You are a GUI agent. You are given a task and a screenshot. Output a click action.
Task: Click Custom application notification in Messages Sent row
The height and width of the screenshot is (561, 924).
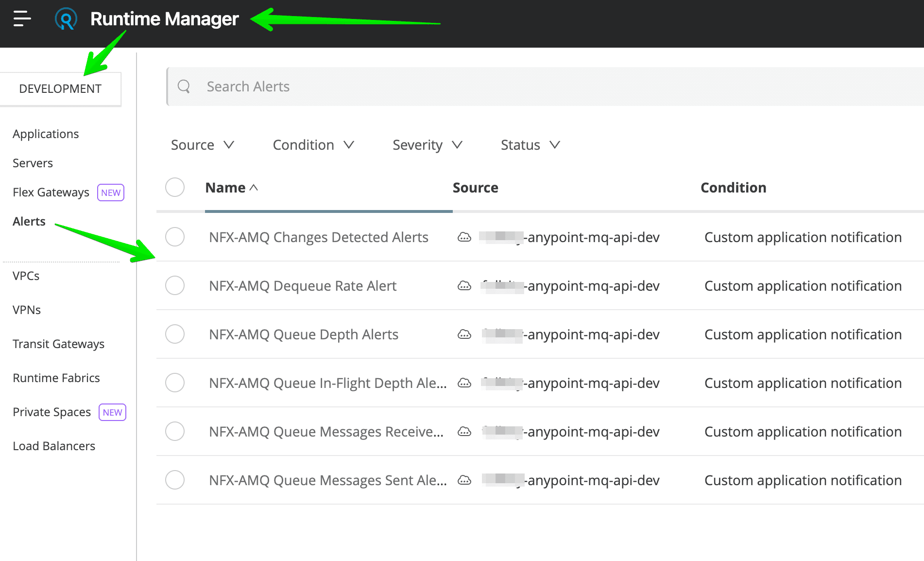point(803,480)
